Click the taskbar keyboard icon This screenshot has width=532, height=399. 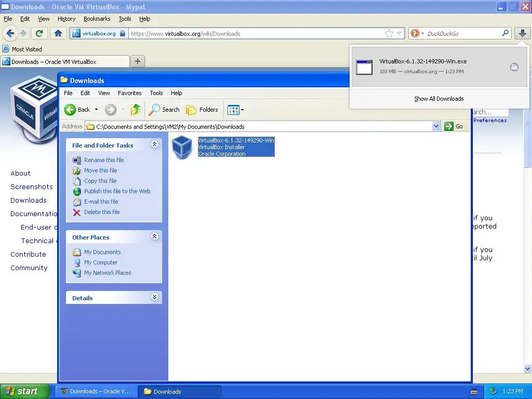pyautogui.click(x=474, y=392)
